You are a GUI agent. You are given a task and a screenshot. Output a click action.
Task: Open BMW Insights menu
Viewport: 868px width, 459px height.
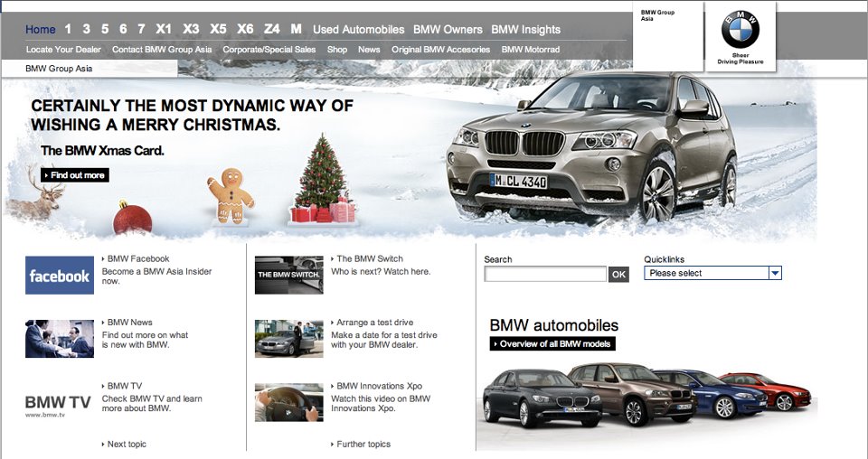(526, 29)
